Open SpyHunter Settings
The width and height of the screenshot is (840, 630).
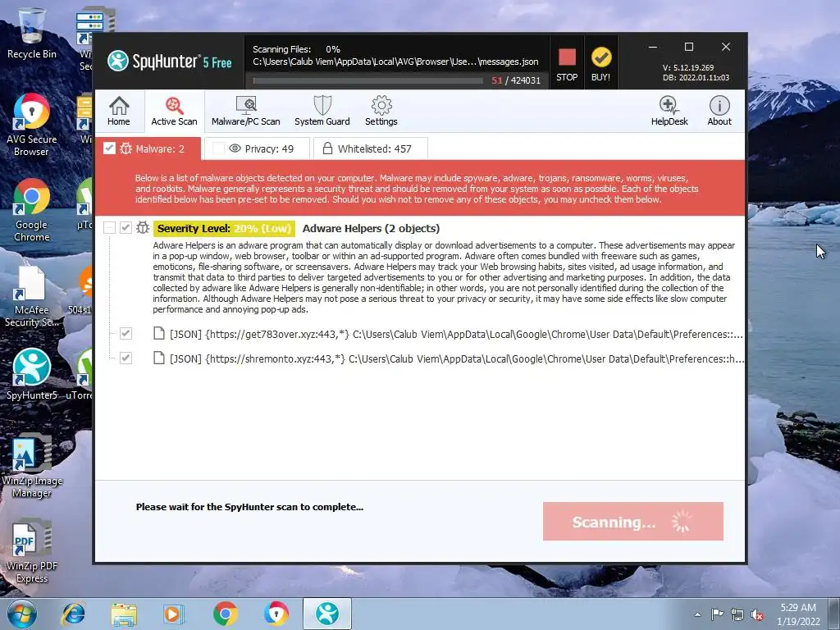381,111
